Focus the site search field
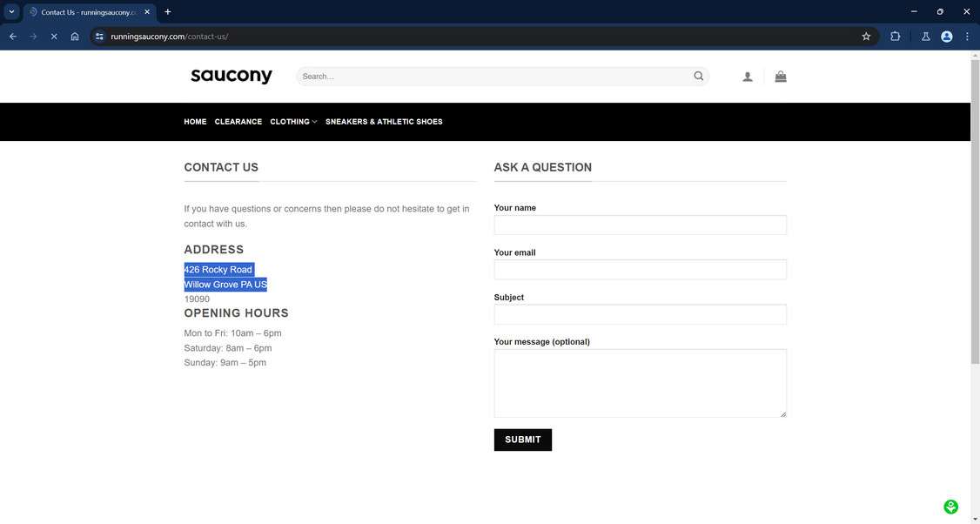The image size is (980, 524). point(493,77)
